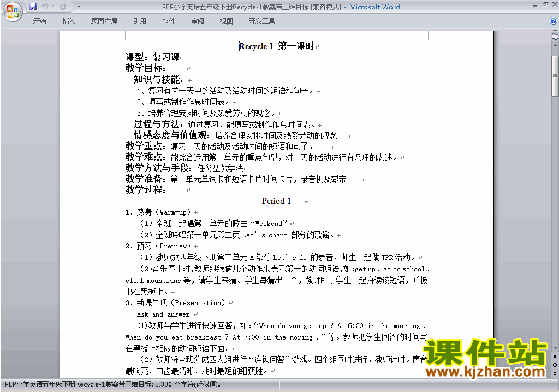This screenshot has height=392, width=559.
Task: Open the 插入 ribbon tab
Action: 68,21
